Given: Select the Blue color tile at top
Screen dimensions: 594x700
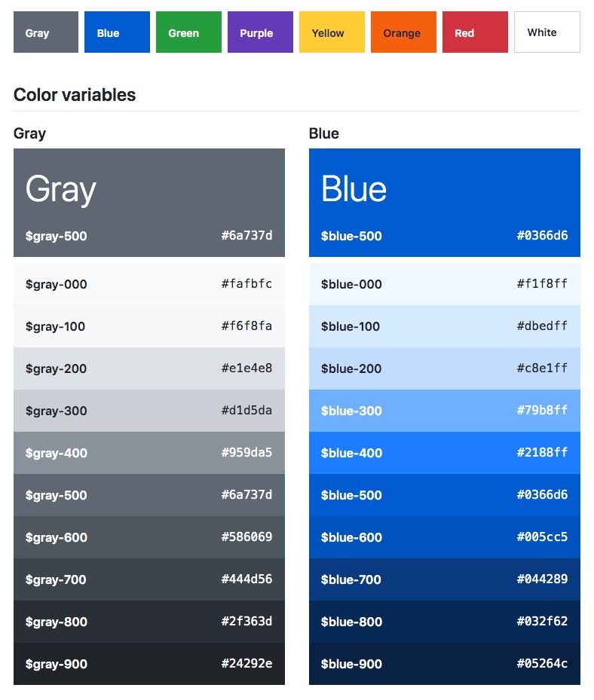Looking at the screenshot, I should [117, 32].
